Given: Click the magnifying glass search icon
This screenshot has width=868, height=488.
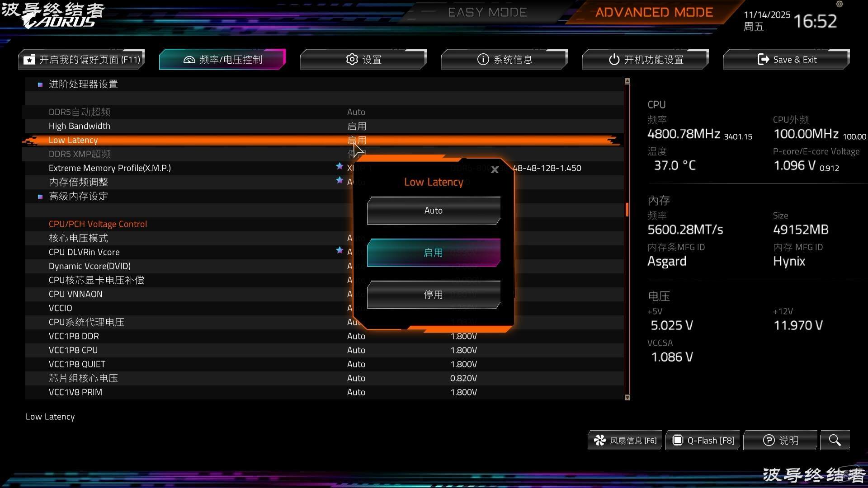Looking at the screenshot, I should tap(835, 440).
